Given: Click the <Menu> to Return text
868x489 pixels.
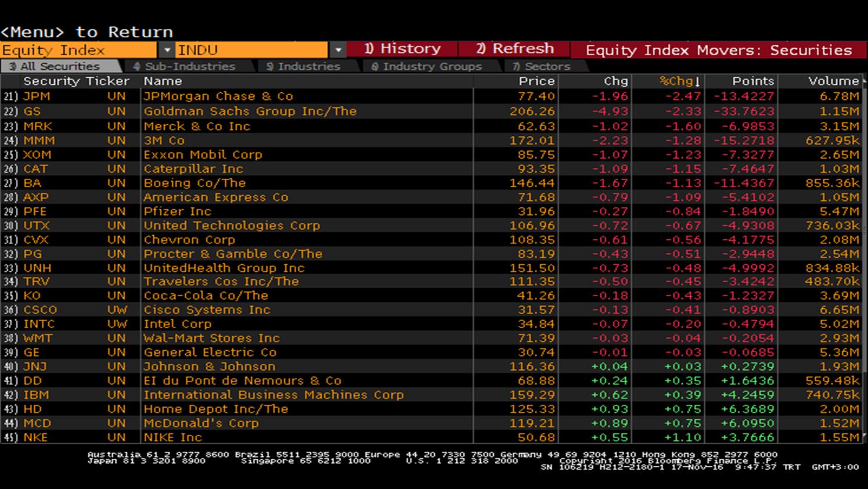Looking at the screenshot, I should point(87,32).
